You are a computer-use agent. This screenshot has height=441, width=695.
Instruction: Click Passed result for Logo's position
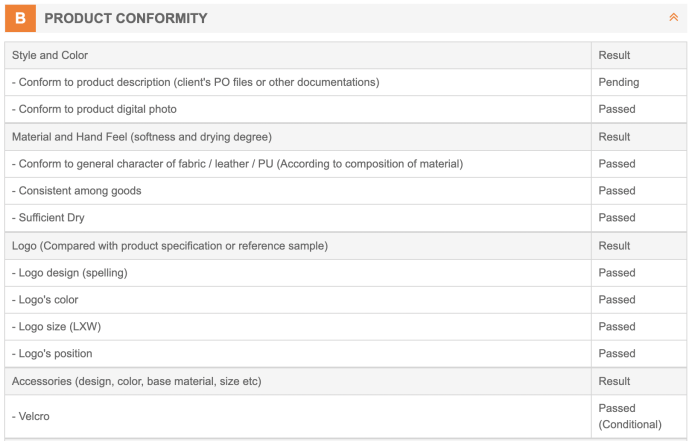click(x=616, y=354)
